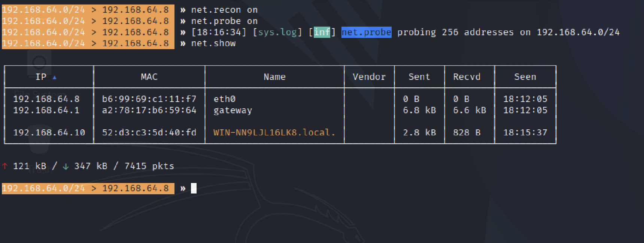644x243 pixels.
Task: Click the IP column header
Action: 41,77
